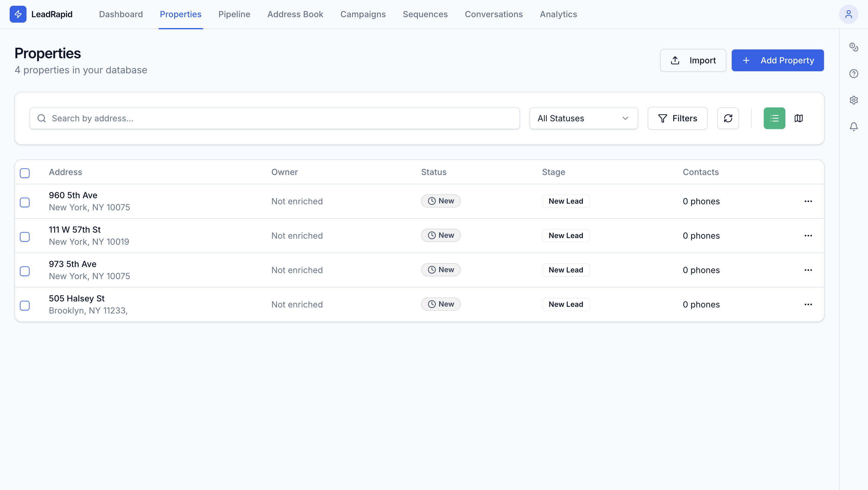Refresh the properties list
Image resolution: width=868 pixels, height=490 pixels.
click(728, 118)
